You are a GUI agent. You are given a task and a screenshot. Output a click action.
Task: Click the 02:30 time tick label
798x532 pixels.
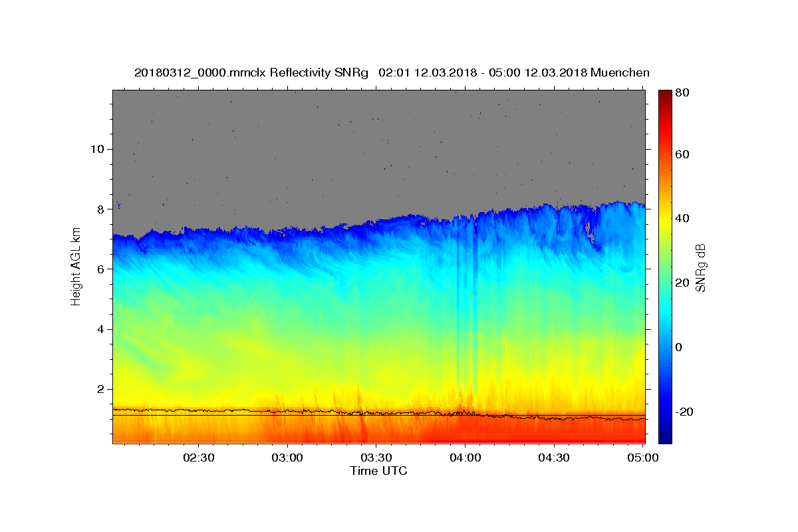199,458
